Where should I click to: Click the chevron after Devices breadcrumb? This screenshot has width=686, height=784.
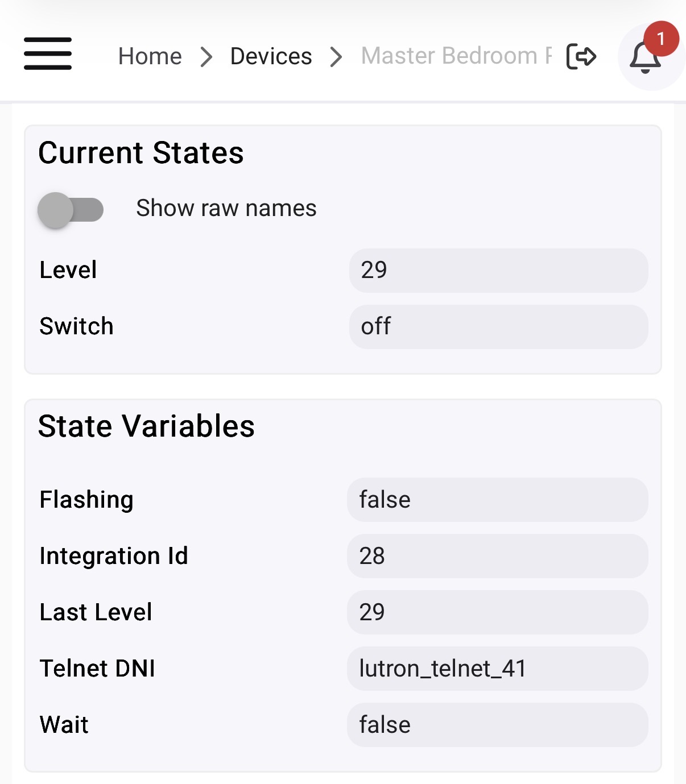[336, 57]
